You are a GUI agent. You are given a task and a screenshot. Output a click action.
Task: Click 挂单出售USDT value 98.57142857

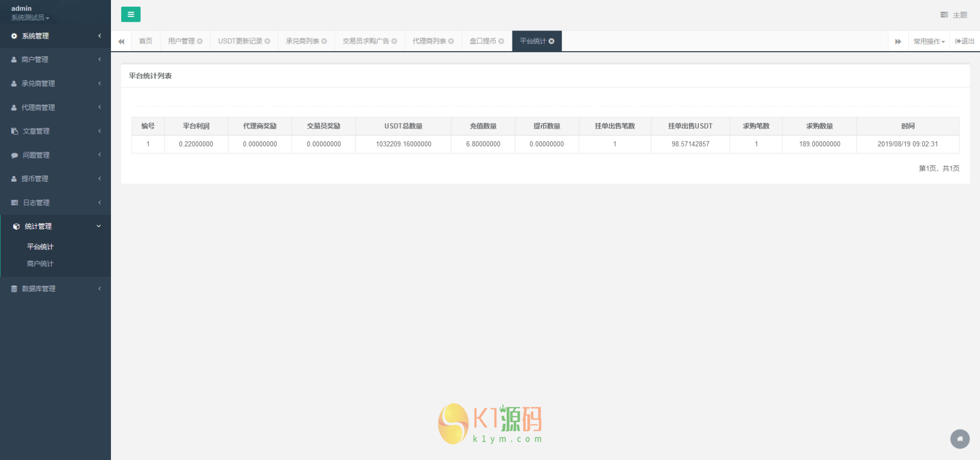pos(690,144)
